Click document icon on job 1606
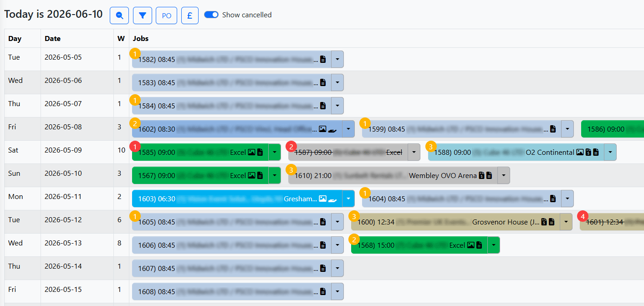644x306 pixels. pos(323,245)
